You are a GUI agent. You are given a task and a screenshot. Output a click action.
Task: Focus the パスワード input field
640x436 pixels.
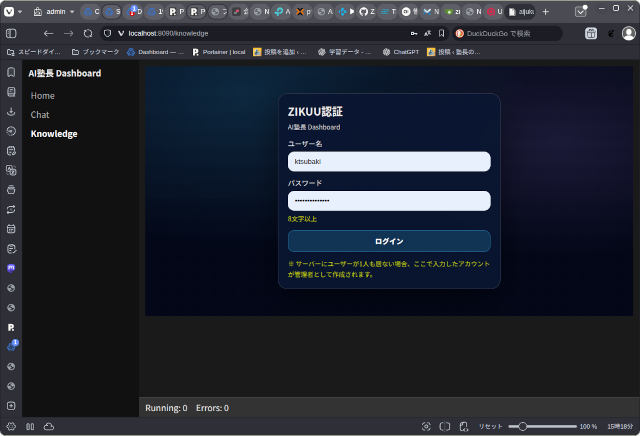[x=389, y=201]
